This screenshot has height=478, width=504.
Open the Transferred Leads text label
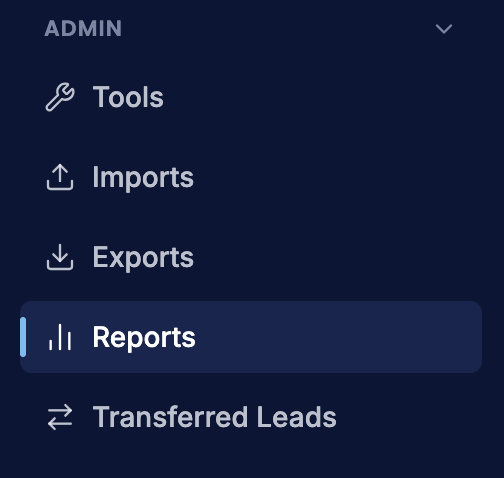point(215,417)
